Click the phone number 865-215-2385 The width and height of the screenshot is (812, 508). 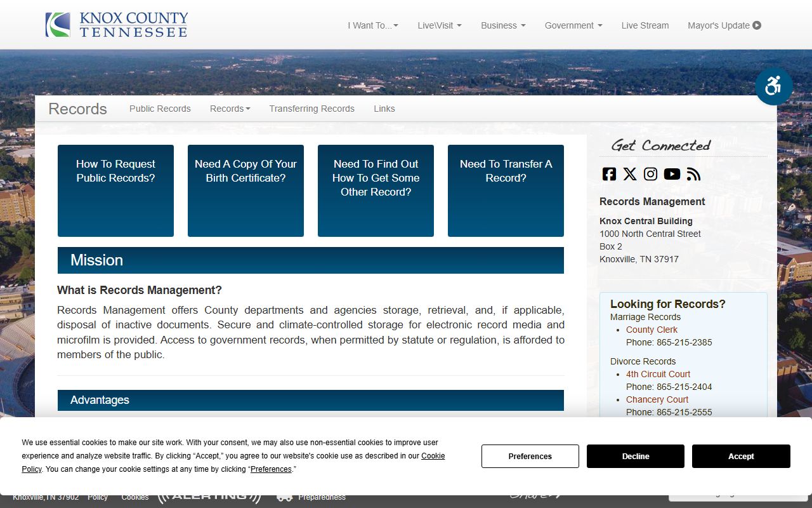[x=684, y=342]
